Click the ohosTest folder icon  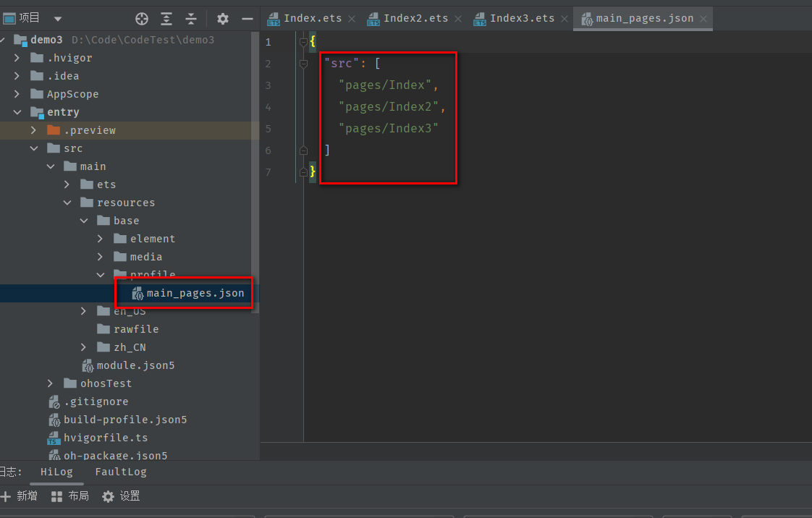[70, 383]
